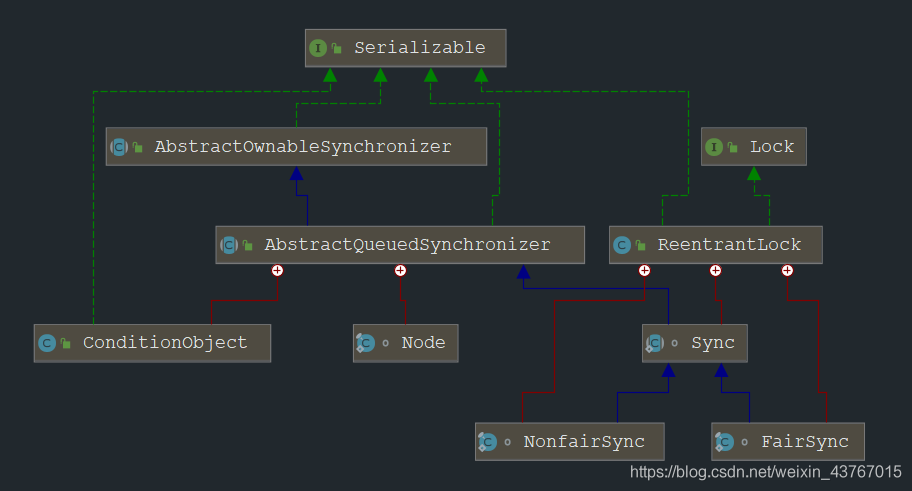Viewport: 912px width, 491px height.
Task: Click the right plus marker under AbstractQueuedSynchronizer
Action: pos(400,270)
